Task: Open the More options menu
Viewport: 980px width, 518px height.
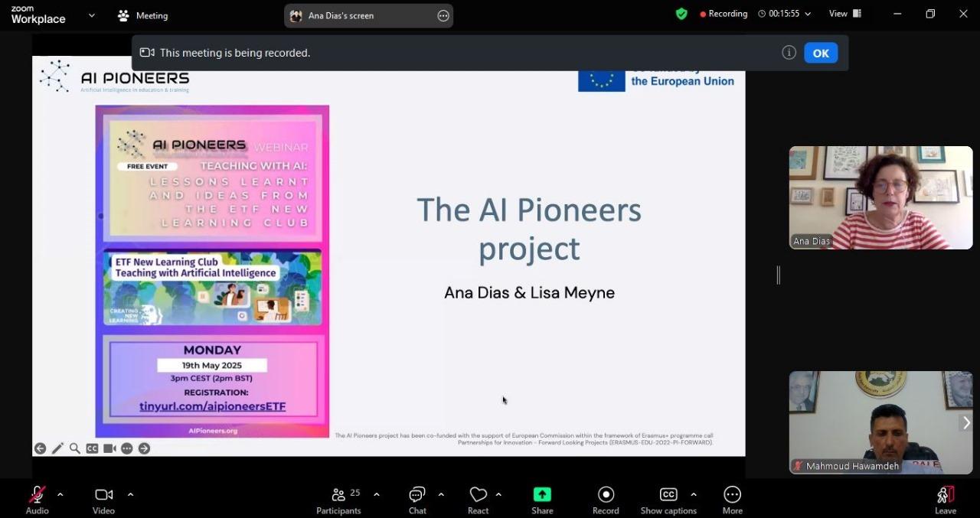Action: pos(732,500)
